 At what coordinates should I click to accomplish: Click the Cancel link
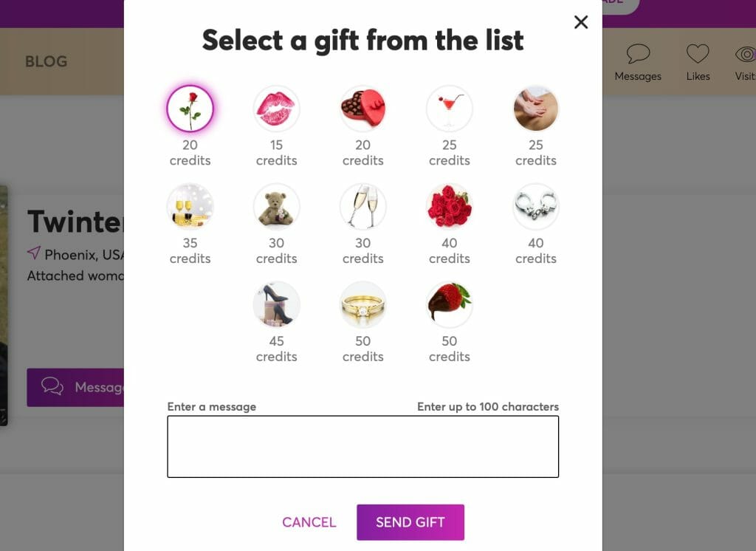pos(309,522)
